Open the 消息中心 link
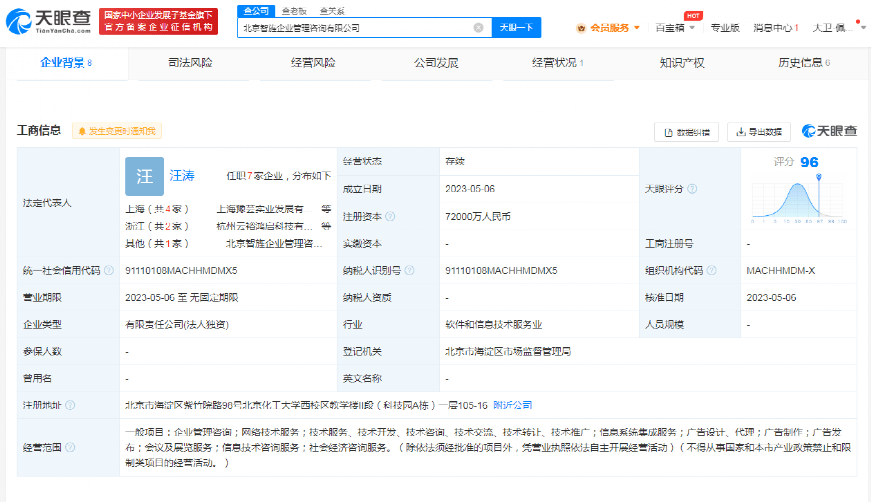 pyautogui.click(x=775, y=28)
